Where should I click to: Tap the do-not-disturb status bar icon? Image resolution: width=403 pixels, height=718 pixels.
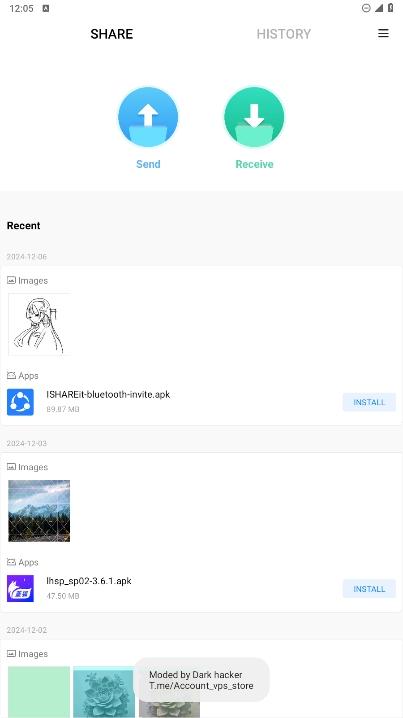point(366,8)
